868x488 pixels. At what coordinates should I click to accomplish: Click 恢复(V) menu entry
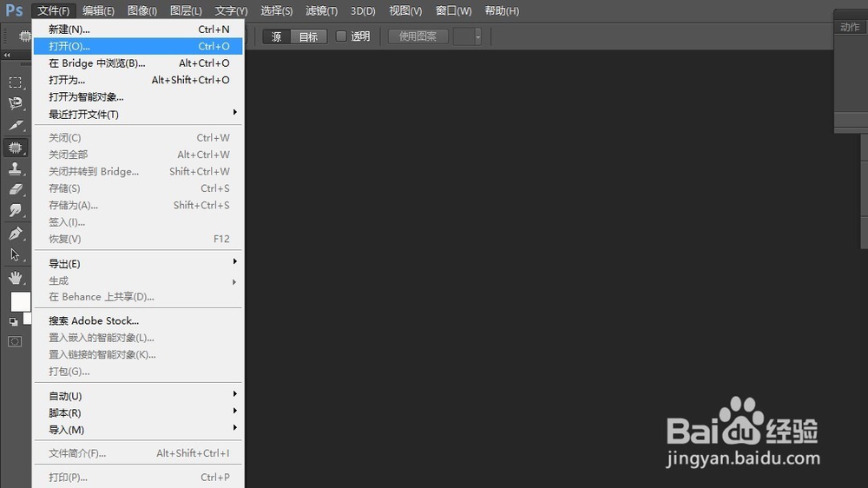coord(138,240)
